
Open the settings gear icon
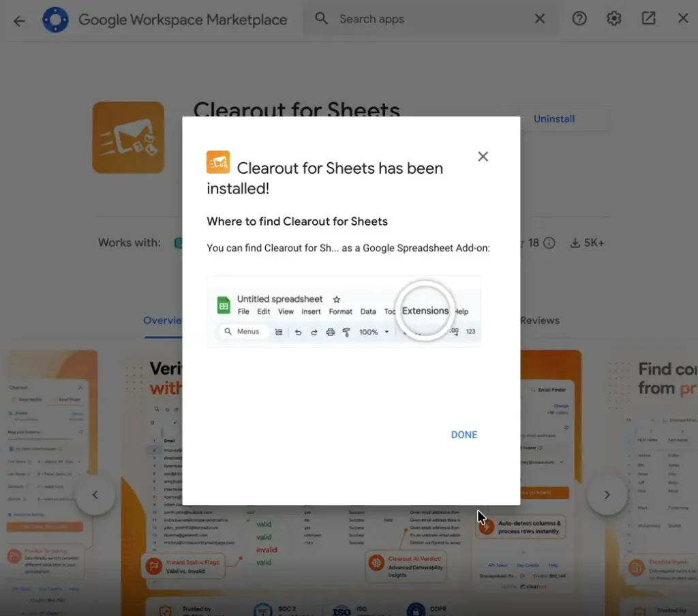614,18
